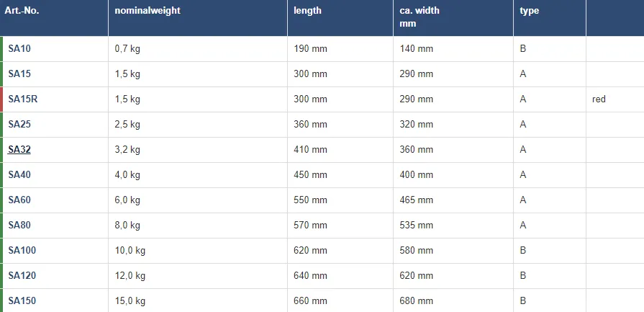Click the 15,0 kg weight cell
644x312 pixels.
(x=130, y=301)
